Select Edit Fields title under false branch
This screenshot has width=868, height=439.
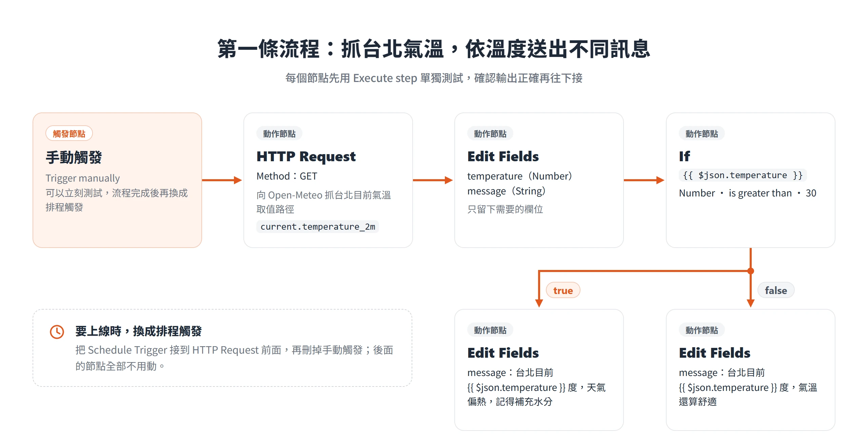(x=715, y=353)
